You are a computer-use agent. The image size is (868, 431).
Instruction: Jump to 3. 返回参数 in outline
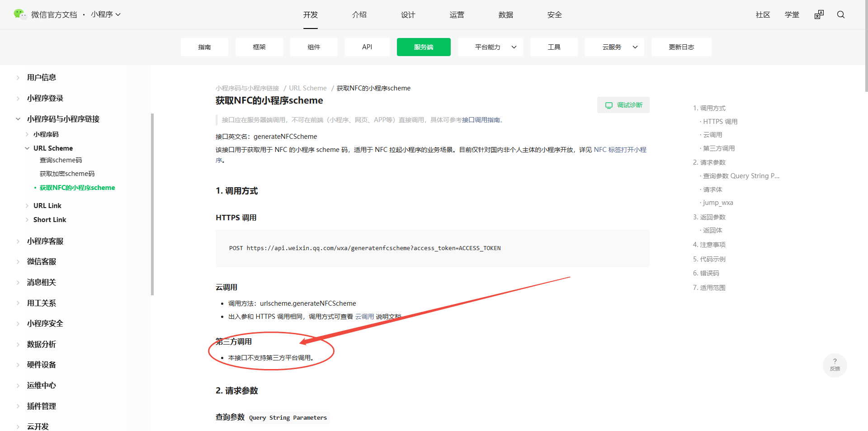coord(709,217)
